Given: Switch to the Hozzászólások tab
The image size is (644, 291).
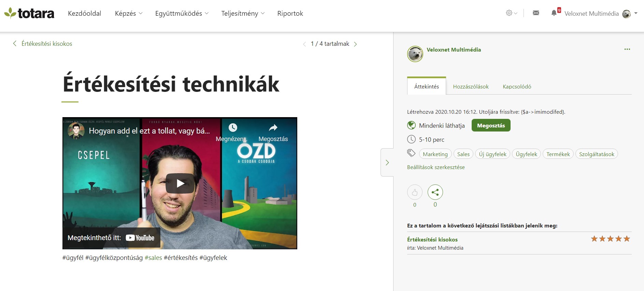Looking at the screenshot, I should pos(471,86).
